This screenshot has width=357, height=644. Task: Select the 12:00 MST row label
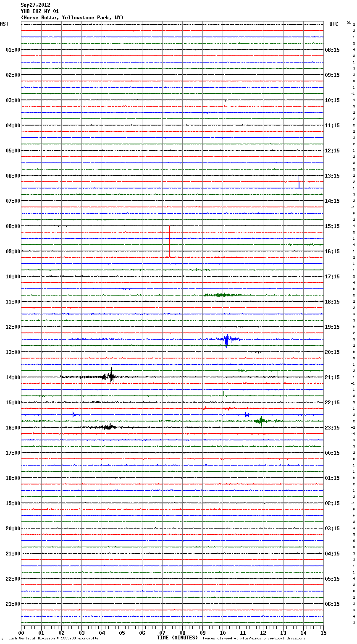tap(13, 327)
